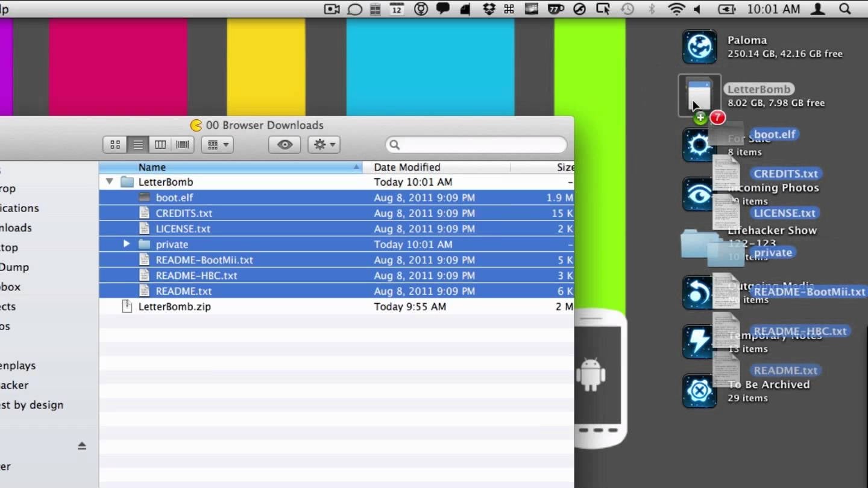Click the eject icon in sidebar
This screenshot has width=868, height=488.
(x=82, y=446)
